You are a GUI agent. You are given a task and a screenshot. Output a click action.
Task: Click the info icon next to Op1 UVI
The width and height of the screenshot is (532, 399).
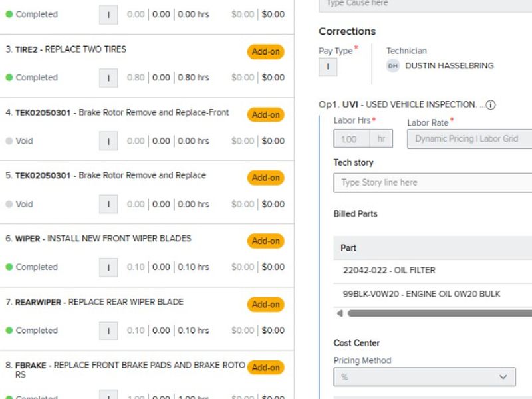point(491,105)
